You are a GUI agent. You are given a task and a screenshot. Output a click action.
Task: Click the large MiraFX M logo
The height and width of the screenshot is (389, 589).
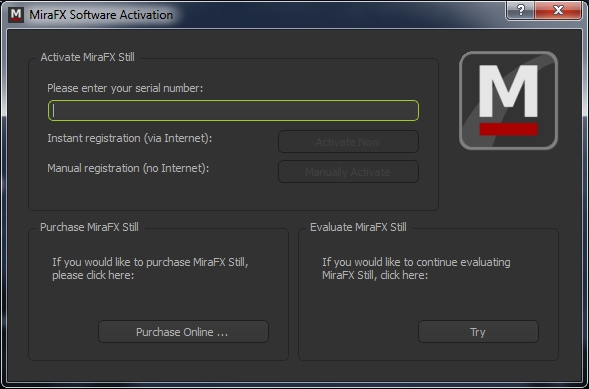(508, 100)
